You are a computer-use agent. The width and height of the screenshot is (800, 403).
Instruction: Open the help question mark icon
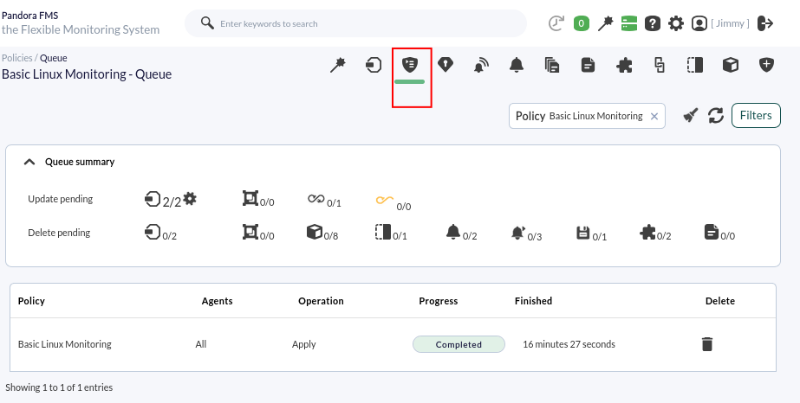click(x=653, y=23)
